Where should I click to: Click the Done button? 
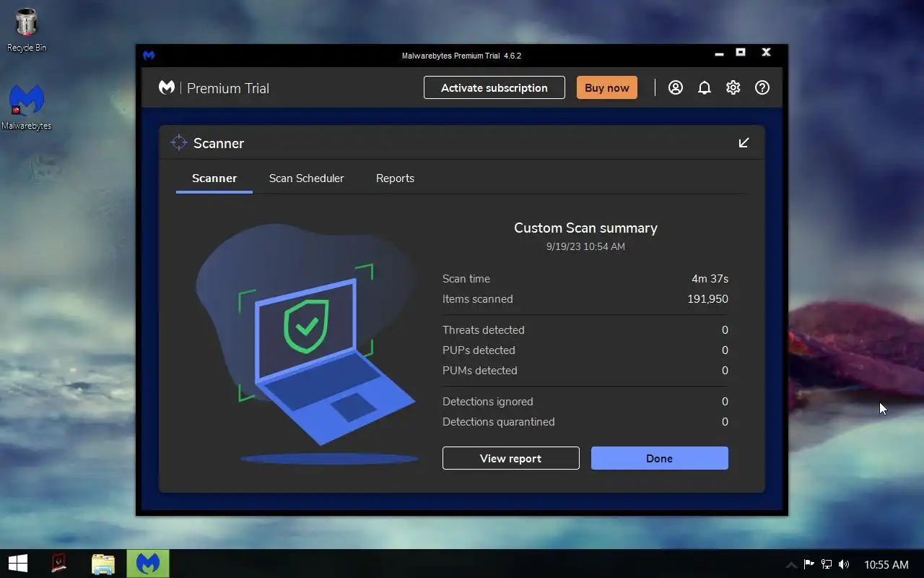pos(660,458)
